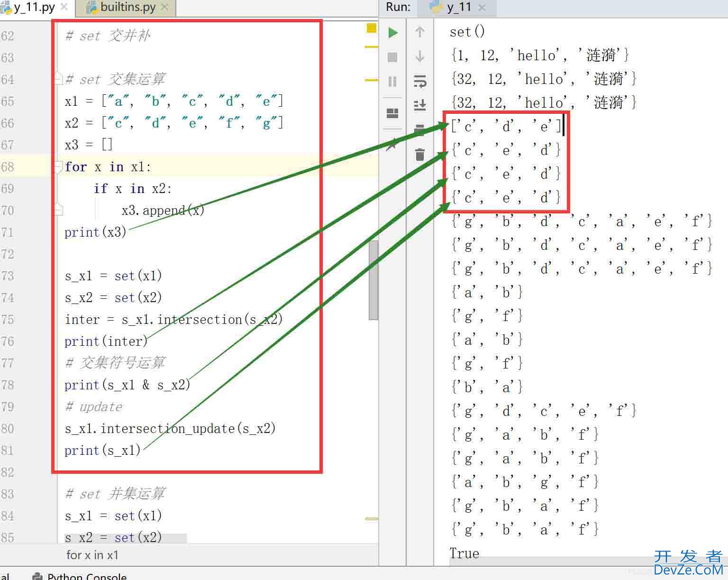
Task: Close the y_11 run tab
Action: click(x=482, y=8)
